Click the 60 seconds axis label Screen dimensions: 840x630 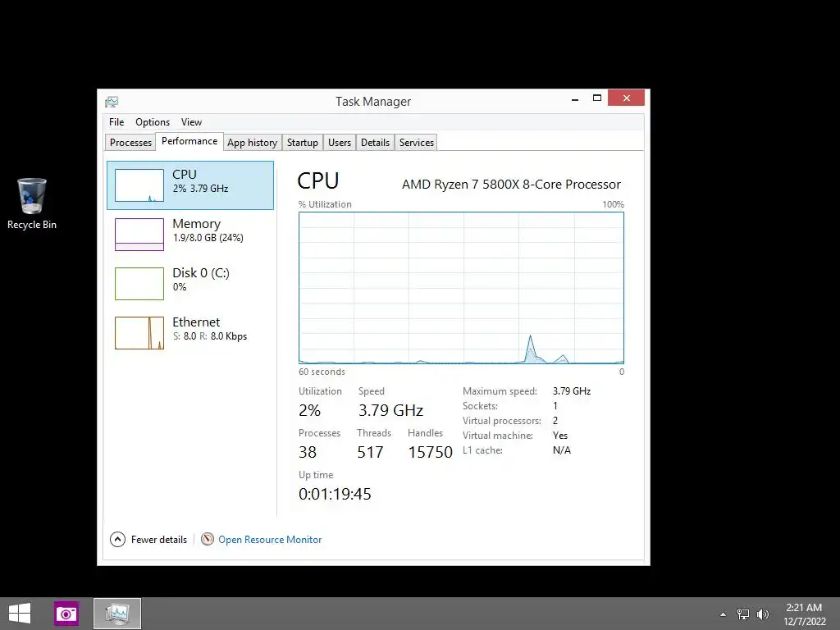click(322, 372)
